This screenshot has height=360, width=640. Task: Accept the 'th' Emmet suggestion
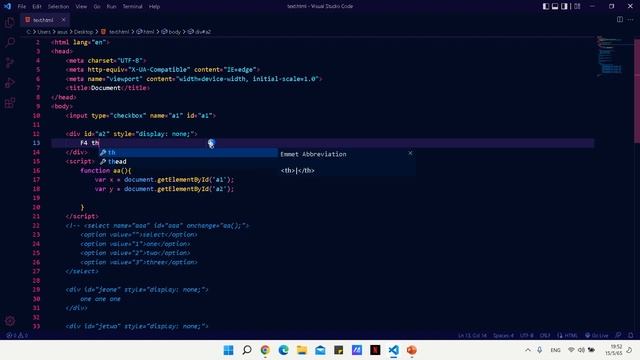pos(189,152)
